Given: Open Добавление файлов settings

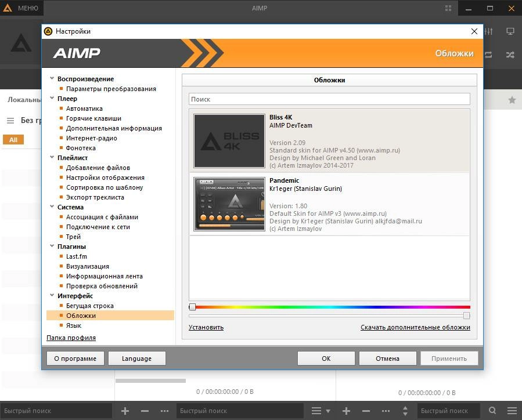Looking at the screenshot, I should coord(98,168).
